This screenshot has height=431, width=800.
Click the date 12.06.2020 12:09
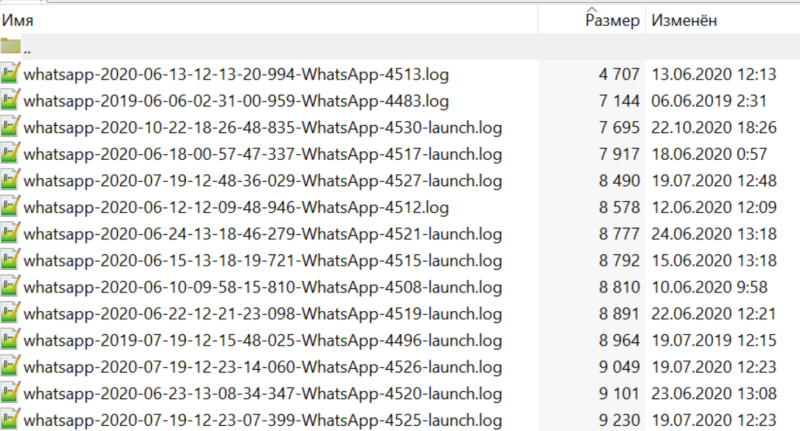click(x=714, y=207)
